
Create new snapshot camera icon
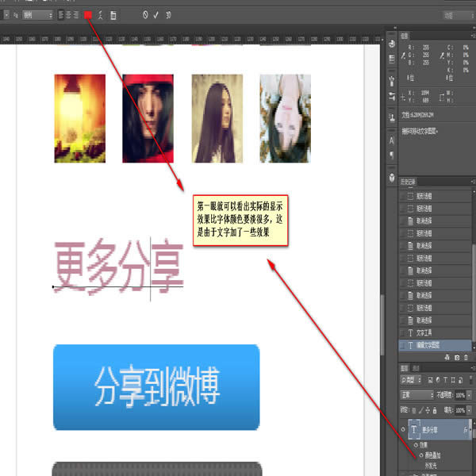pos(457,357)
